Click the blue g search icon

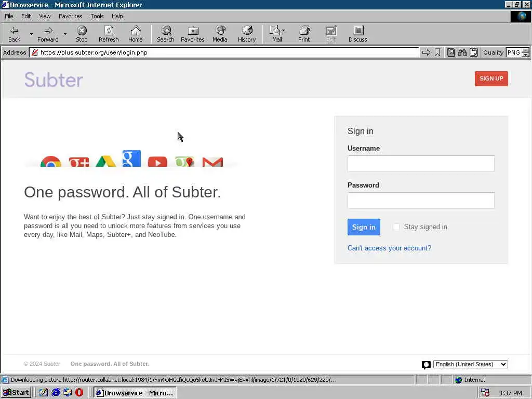pos(131,158)
